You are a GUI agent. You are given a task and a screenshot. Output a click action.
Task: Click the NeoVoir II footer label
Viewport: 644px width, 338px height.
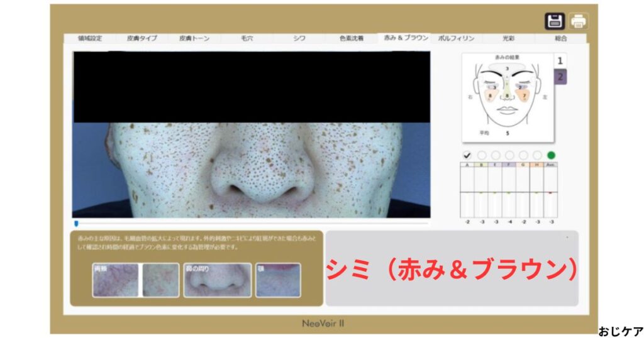pyautogui.click(x=323, y=323)
